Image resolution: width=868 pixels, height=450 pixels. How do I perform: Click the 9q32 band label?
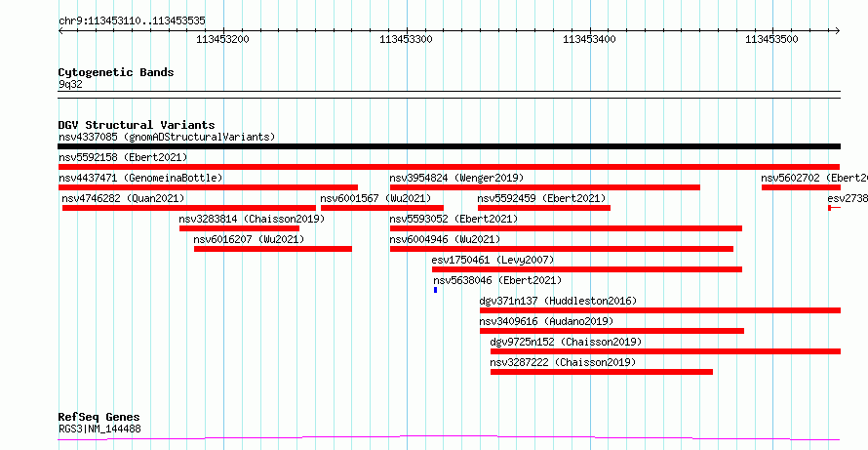(x=70, y=84)
